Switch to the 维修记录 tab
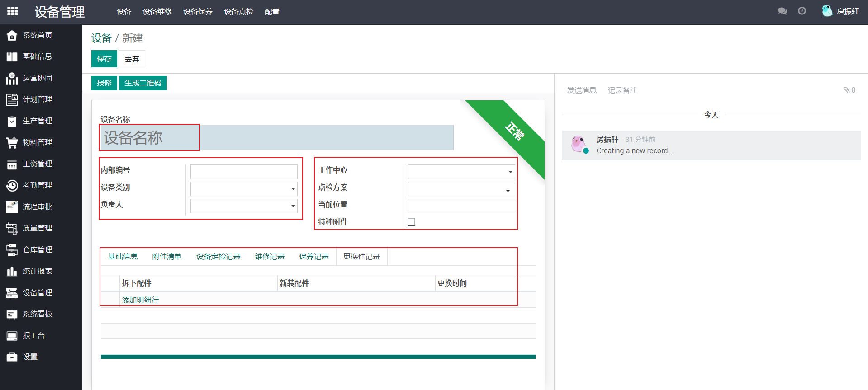 click(x=270, y=257)
